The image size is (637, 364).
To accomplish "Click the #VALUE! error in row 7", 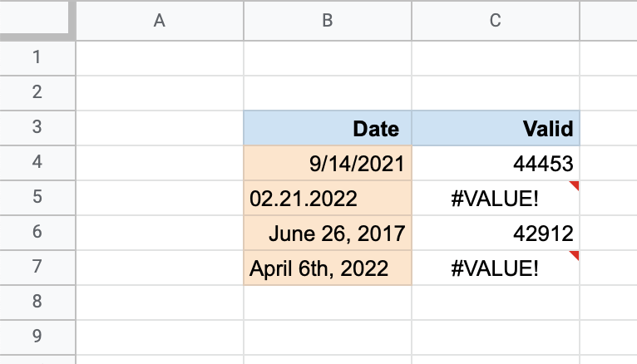I will point(496,268).
